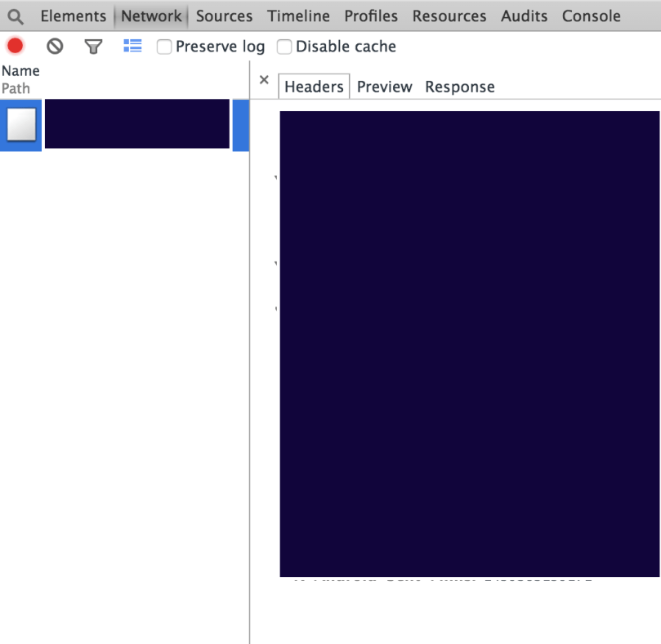This screenshot has width=661, height=644.
Task: Clear all network requests
Action: pos(54,46)
